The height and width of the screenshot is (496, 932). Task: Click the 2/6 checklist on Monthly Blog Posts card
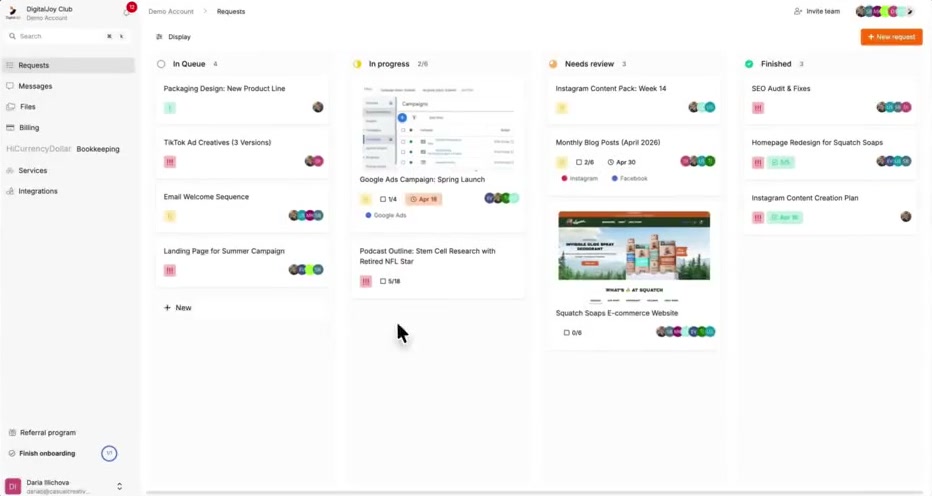click(x=584, y=162)
